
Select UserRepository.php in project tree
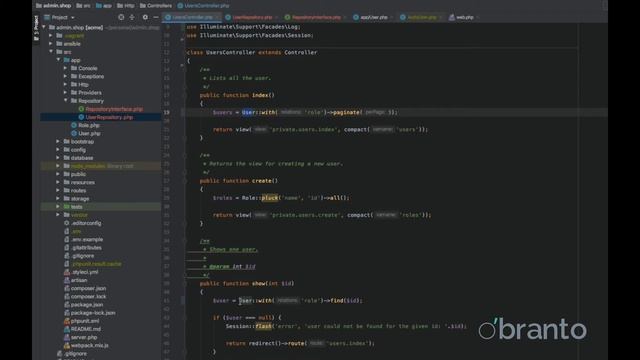[x=109, y=117]
